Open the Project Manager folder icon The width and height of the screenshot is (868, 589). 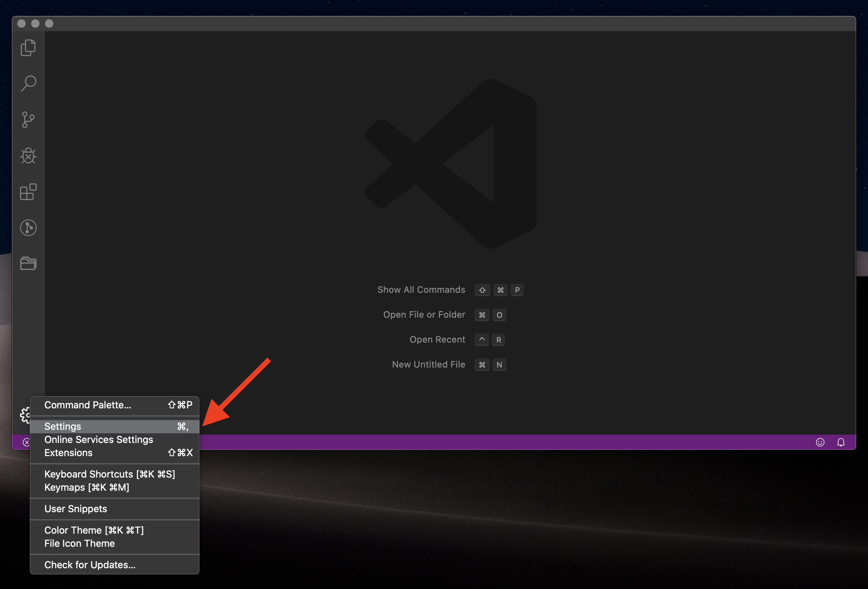click(28, 263)
